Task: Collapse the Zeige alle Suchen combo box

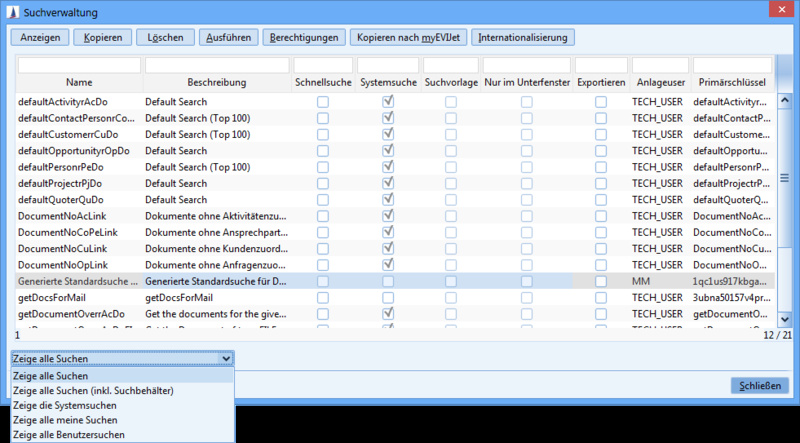Action: [226, 358]
